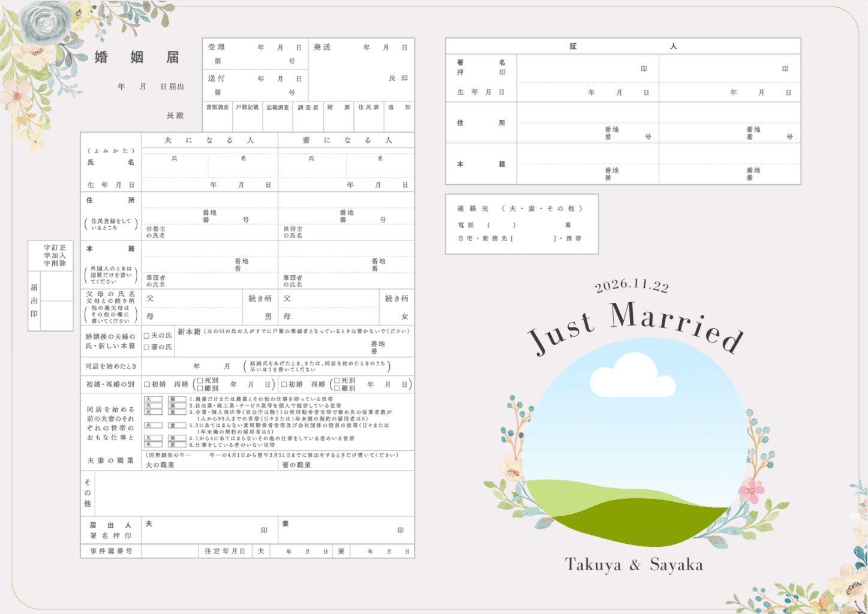868x614 pixels.
Task: Click the 婚姻届 form title
Action: coord(137,58)
